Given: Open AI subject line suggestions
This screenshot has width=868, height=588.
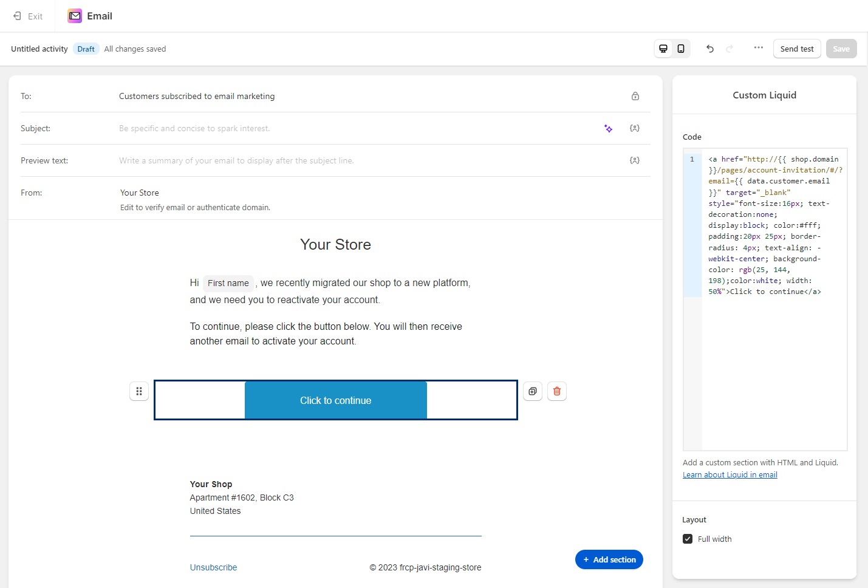Looking at the screenshot, I should [608, 128].
